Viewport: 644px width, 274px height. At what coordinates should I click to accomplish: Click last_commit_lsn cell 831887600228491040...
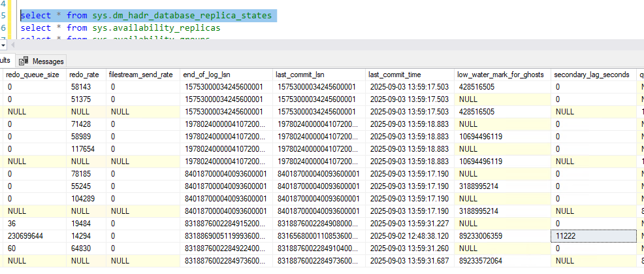point(320,248)
